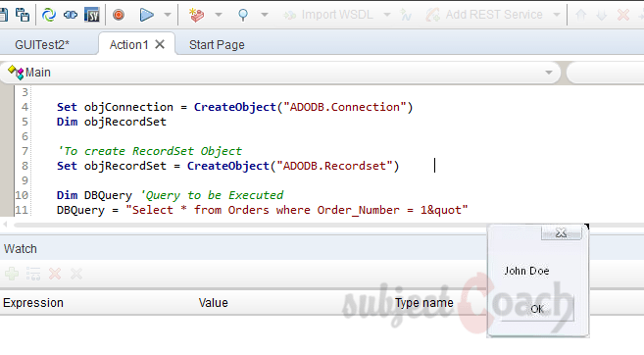Open dropdown arrow beside the pin icon
Screen dimensions: 644x355
(x=265, y=16)
